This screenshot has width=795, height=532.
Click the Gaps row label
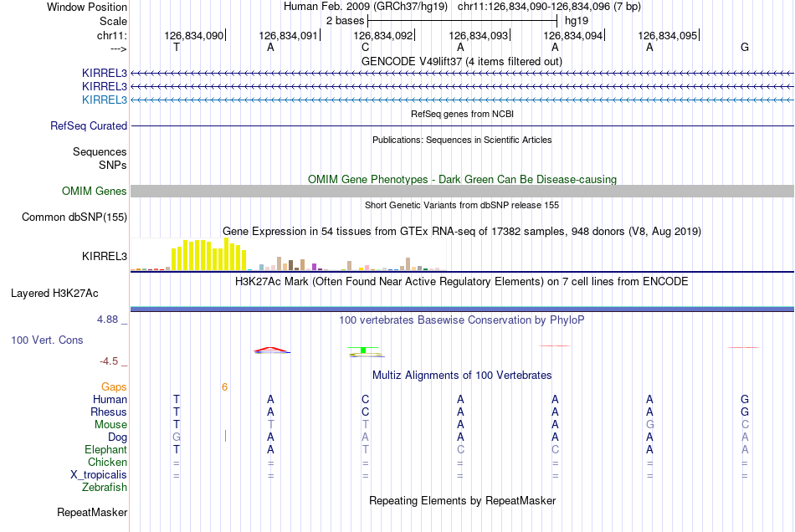coord(114,387)
